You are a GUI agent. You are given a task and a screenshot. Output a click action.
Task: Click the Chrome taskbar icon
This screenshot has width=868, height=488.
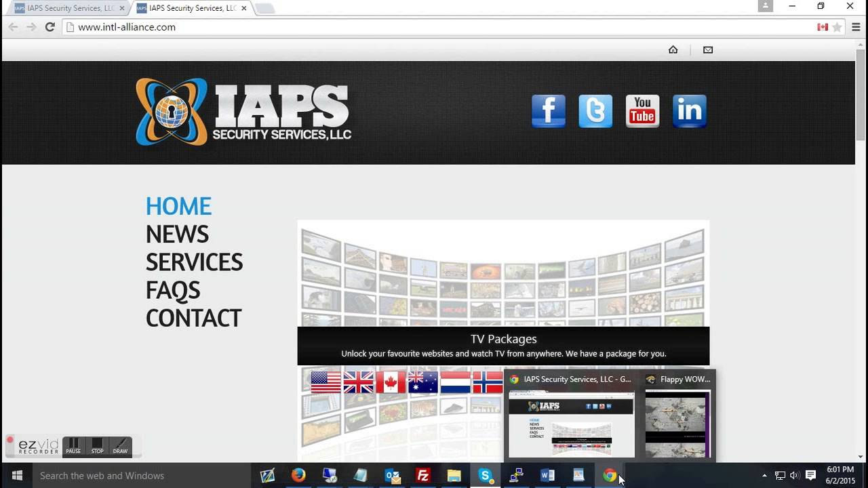click(x=610, y=476)
